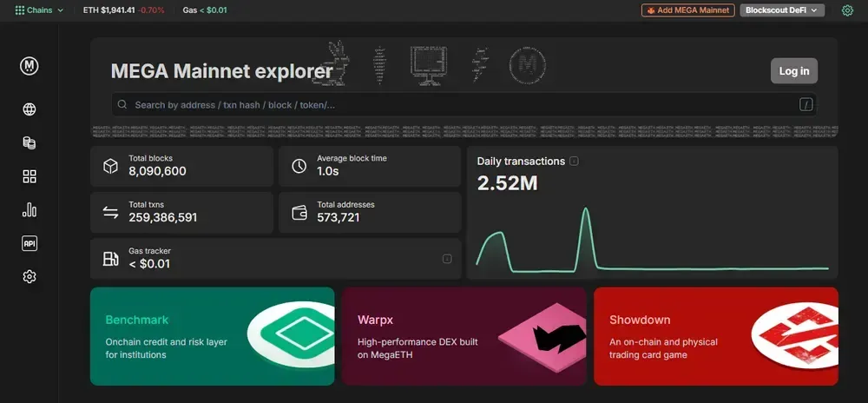Click the Add MEGA Mainnet button
The height and width of the screenshot is (403, 868).
(688, 10)
